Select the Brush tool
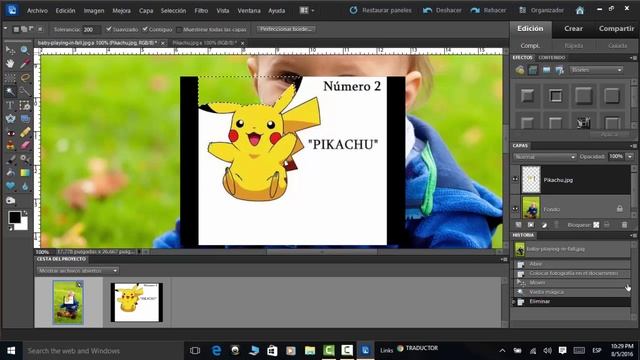Image resolution: width=640 pixels, height=360 pixels. point(10,159)
